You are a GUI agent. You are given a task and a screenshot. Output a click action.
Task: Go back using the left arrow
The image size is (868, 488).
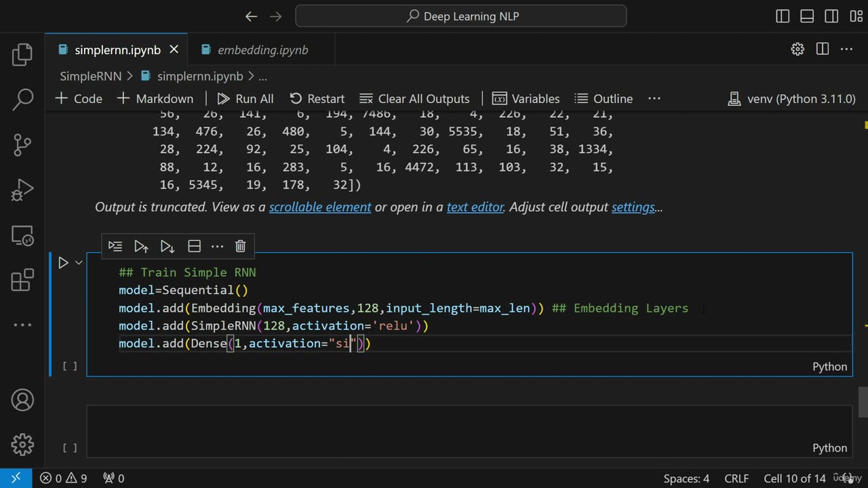point(251,16)
